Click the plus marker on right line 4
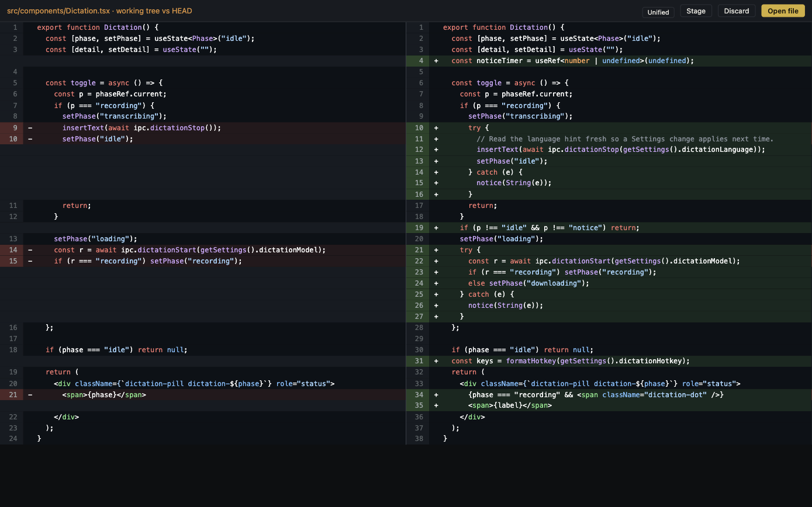The width and height of the screenshot is (812, 507). tap(436, 61)
